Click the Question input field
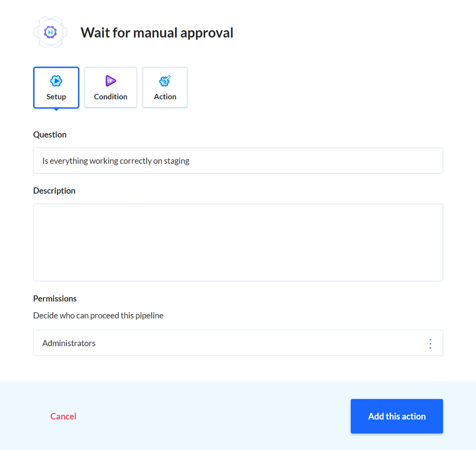Screen dimensions: 476x450 tap(238, 160)
